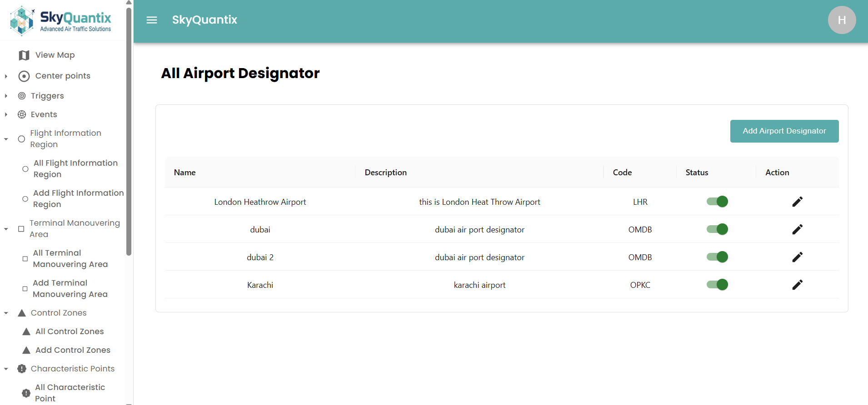The height and width of the screenshot is (405, 868).
Task: Open All Control Zones page
Action: coord(70,331)
